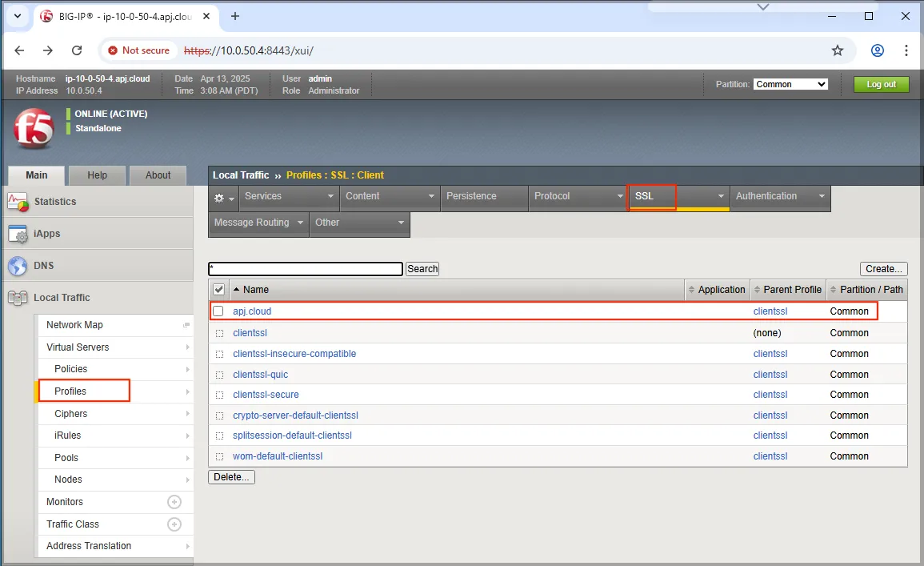
Task: Switch to the Help tab
Action: coord(97,175)
